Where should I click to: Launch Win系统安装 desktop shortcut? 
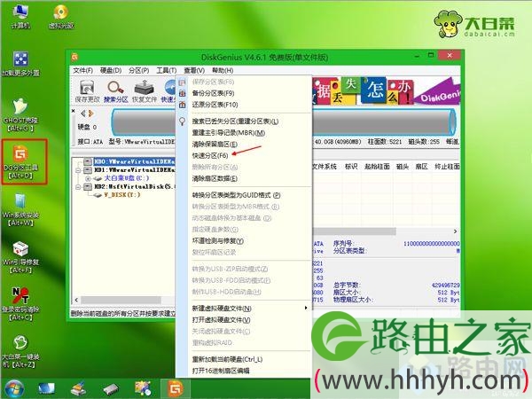click(x=20, y=209)
